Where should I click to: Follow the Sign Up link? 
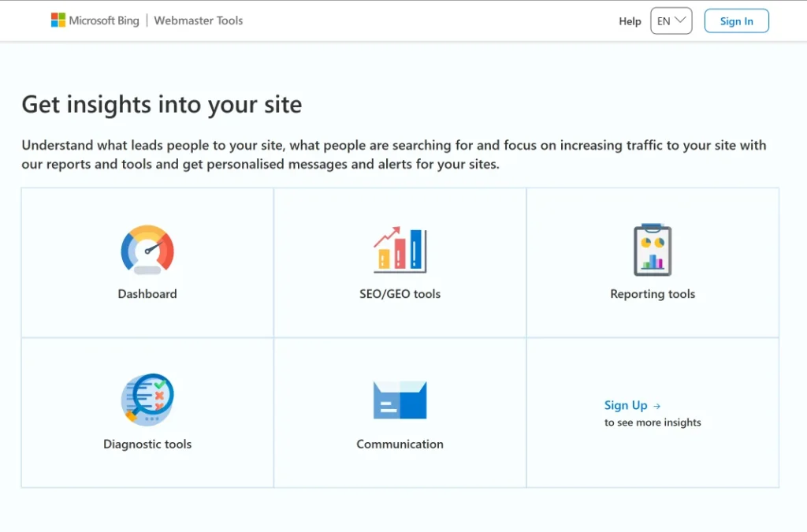[x=626, y=405]
